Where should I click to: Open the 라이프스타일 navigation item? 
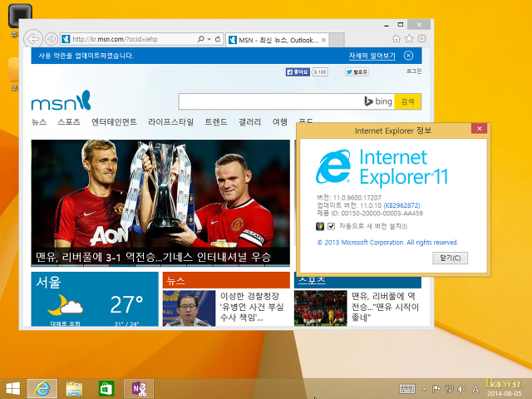coord(170,122)
